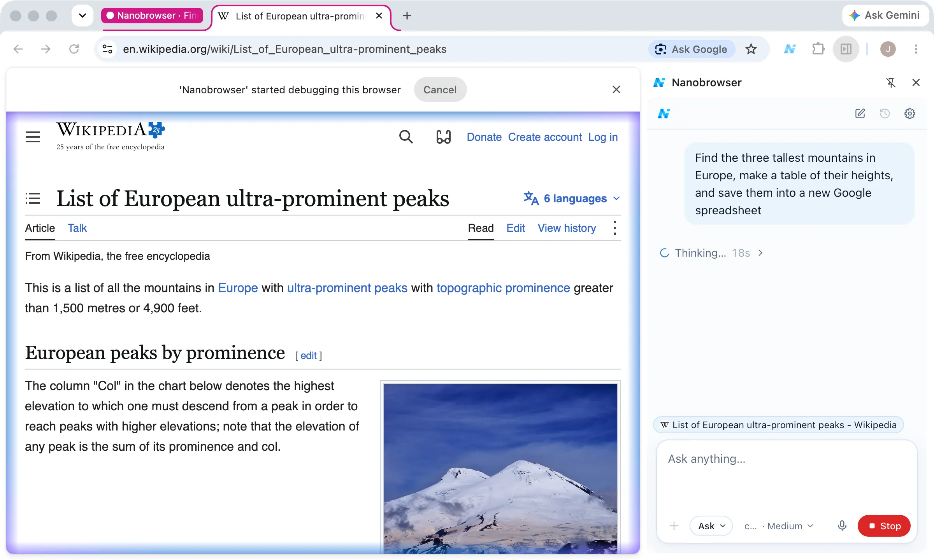Click the Wikipedia page context chip
The height and width of the screenshot is (560, 934).
click(778, 425)
